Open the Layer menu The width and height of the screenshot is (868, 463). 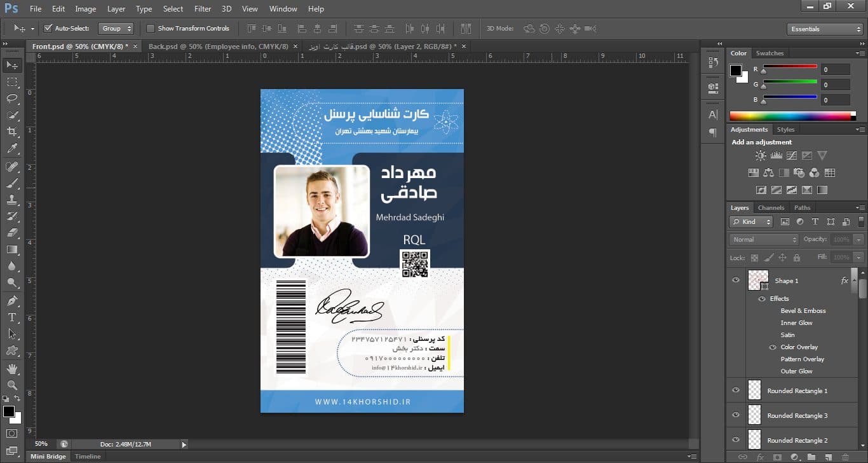click(x=116, y=9)
